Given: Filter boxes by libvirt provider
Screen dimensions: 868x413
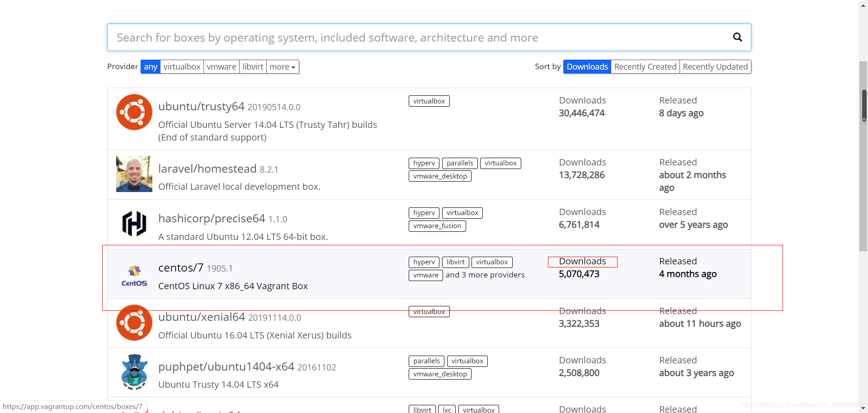Looking at the screenshot, I should [253, 67].
